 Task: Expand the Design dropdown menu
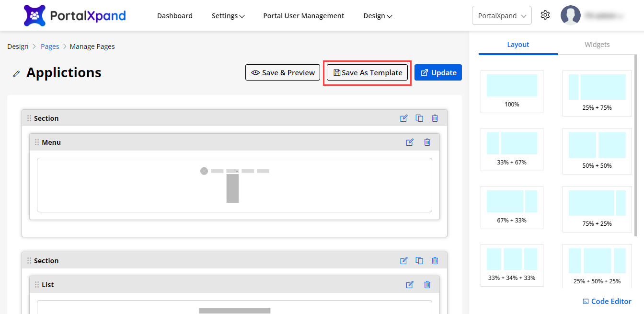point(378,16)
